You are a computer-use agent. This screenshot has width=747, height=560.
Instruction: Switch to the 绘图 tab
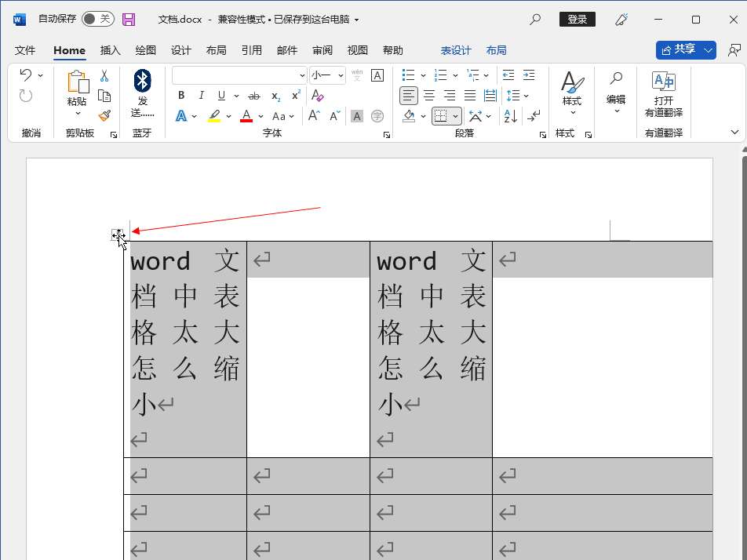(145, 50)
